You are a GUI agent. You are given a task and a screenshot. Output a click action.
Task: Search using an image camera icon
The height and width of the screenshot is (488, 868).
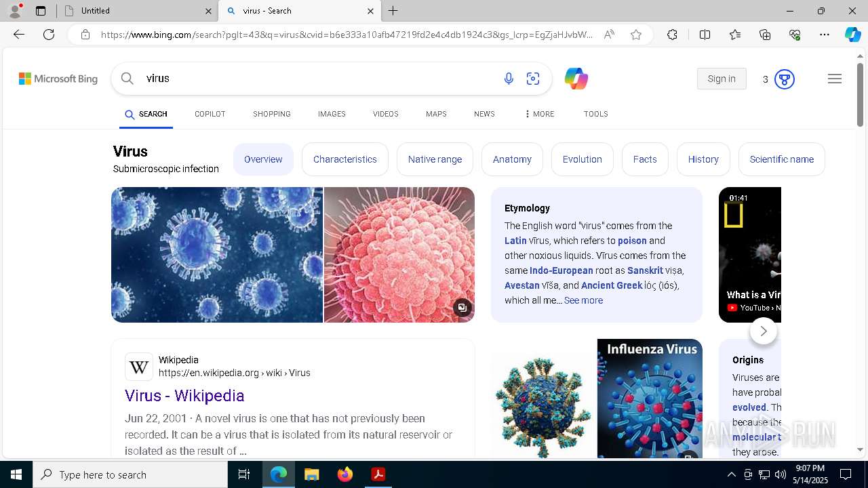[533, 79]
